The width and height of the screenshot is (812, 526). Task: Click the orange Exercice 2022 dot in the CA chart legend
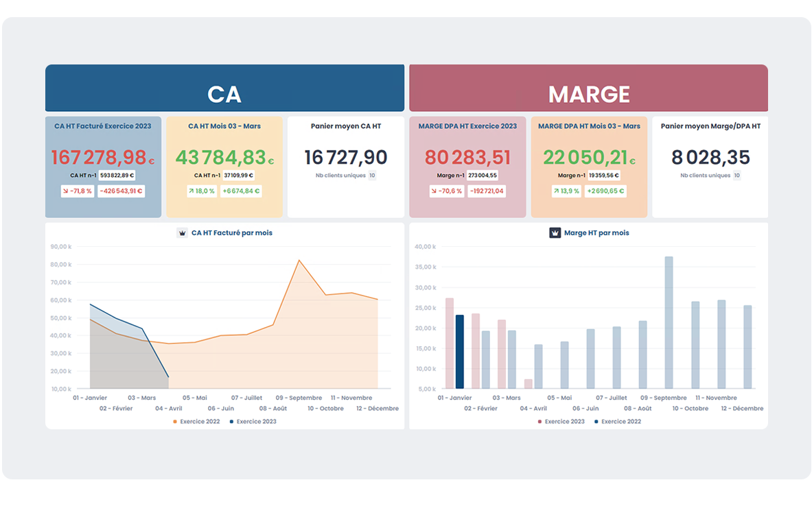(x=175, y=422)
